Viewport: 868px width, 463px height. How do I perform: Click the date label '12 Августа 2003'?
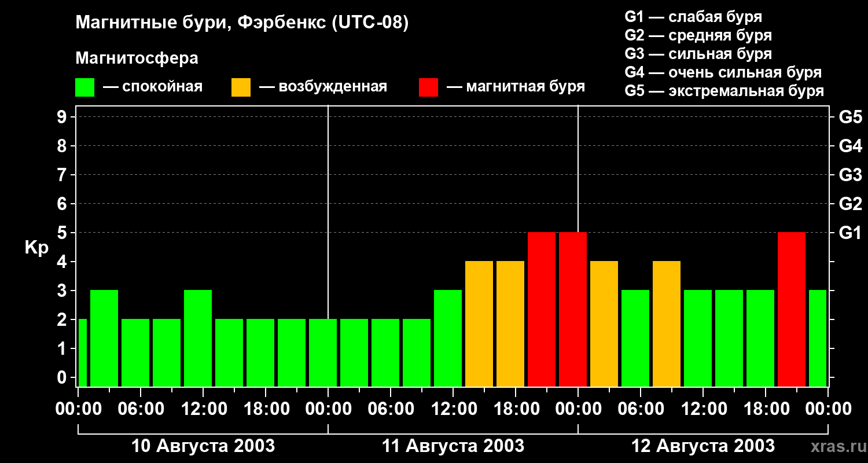pyautogui.click(x=703, y=446)
